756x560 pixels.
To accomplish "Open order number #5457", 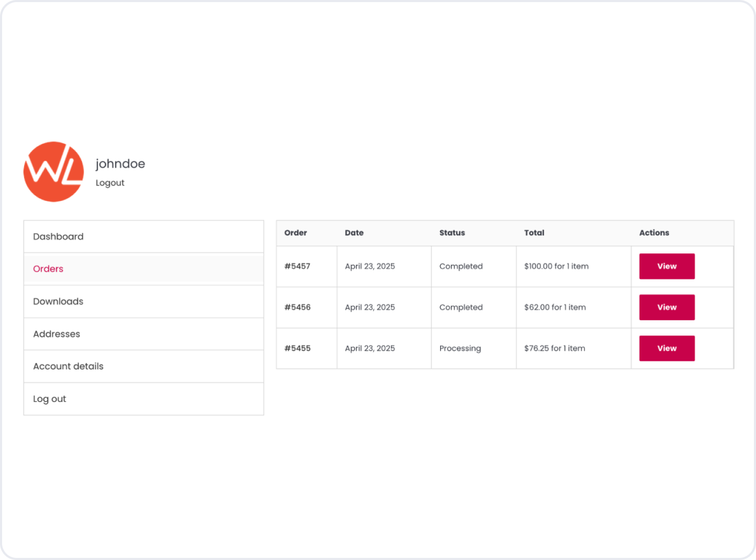I will (x=297, y=266).
